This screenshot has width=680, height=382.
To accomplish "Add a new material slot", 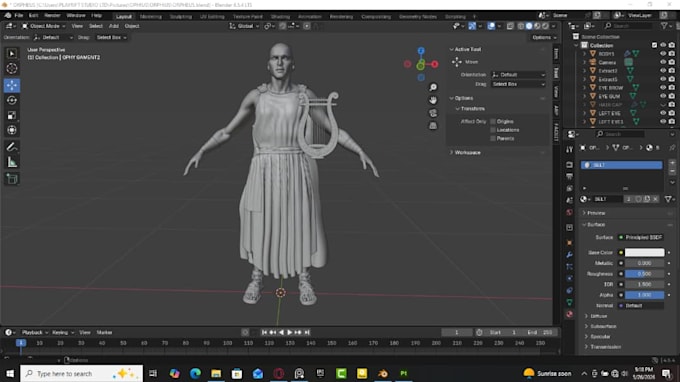I will 672,163.
